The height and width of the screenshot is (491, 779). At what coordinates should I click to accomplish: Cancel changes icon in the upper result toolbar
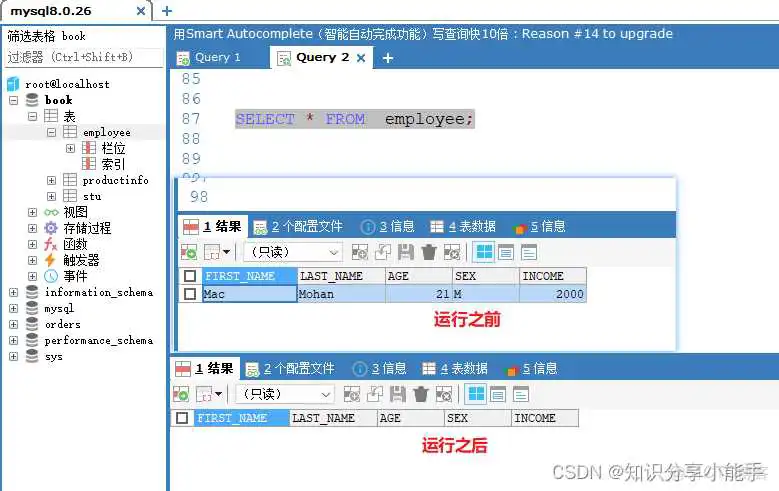click(452, 252)
